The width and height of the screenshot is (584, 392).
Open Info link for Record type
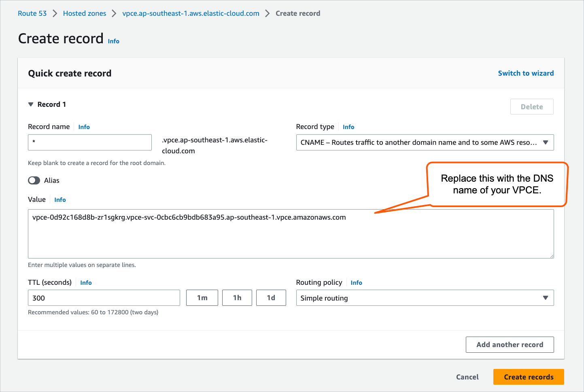point(348,127)
